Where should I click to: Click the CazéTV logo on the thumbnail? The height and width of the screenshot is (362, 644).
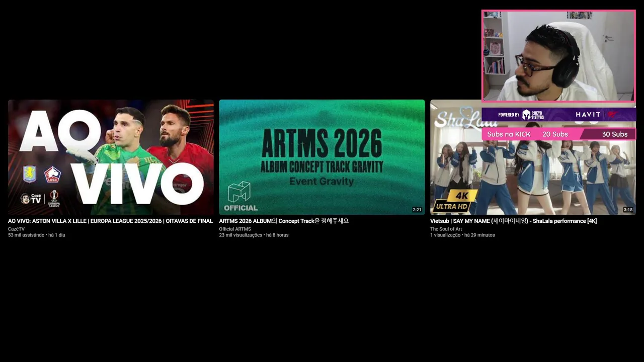pyautogui.click(x=31, y=198)
